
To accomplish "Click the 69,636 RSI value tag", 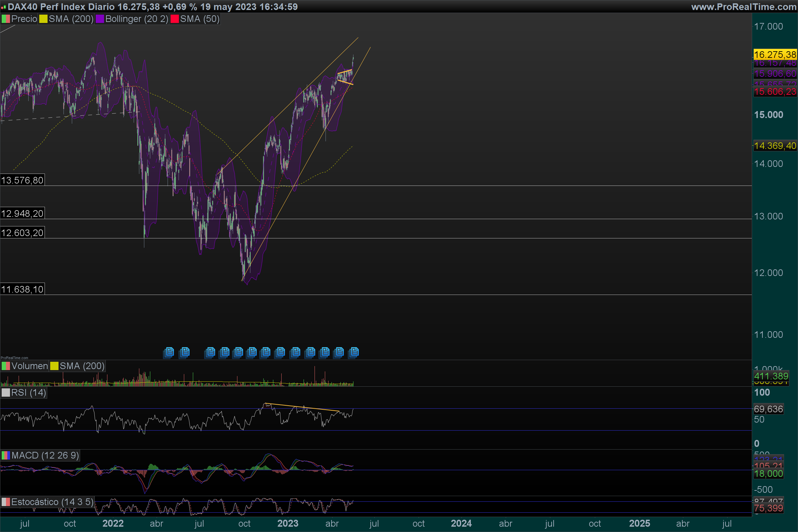I will point(768,409).
